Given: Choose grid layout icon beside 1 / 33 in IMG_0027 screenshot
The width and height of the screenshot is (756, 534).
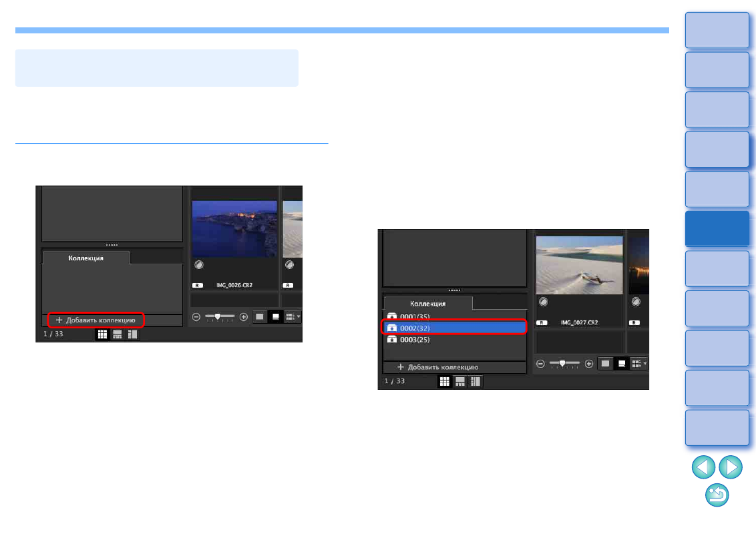Looking at the screenshot, I should pos(445,382).
